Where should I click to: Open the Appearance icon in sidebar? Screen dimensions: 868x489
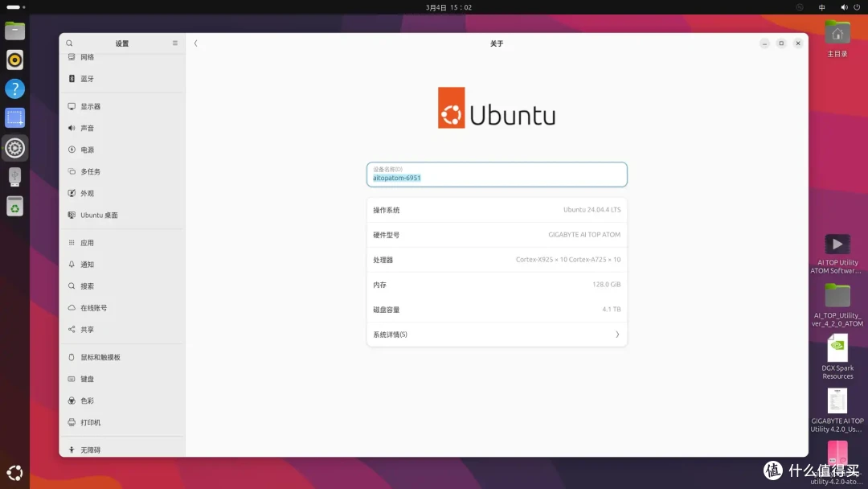coord(72,193)
